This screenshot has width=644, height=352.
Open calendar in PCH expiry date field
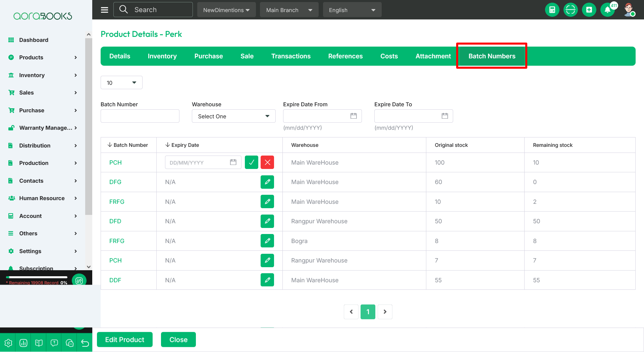233,162
